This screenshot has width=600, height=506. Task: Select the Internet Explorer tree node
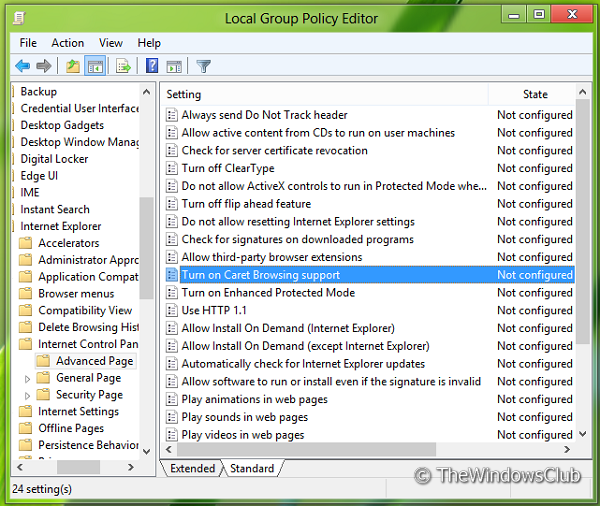[61, 226]
